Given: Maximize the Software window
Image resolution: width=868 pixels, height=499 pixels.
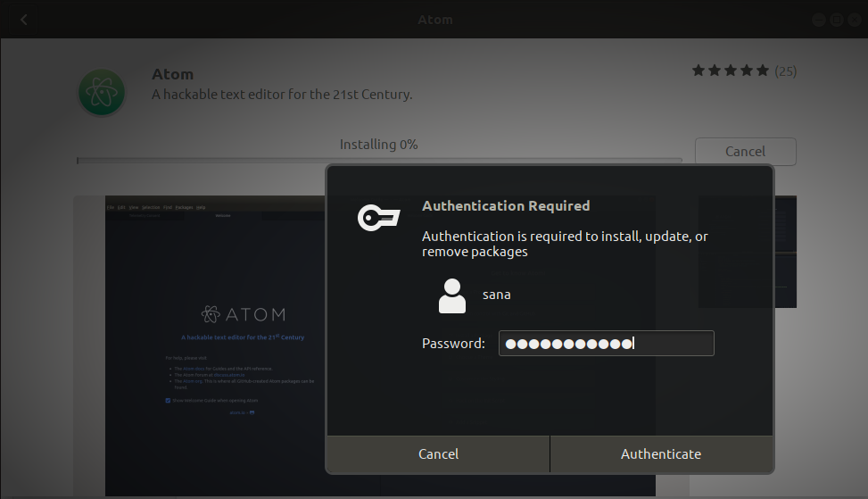Looking at the screenshot, I should click(x=837, y=20).
